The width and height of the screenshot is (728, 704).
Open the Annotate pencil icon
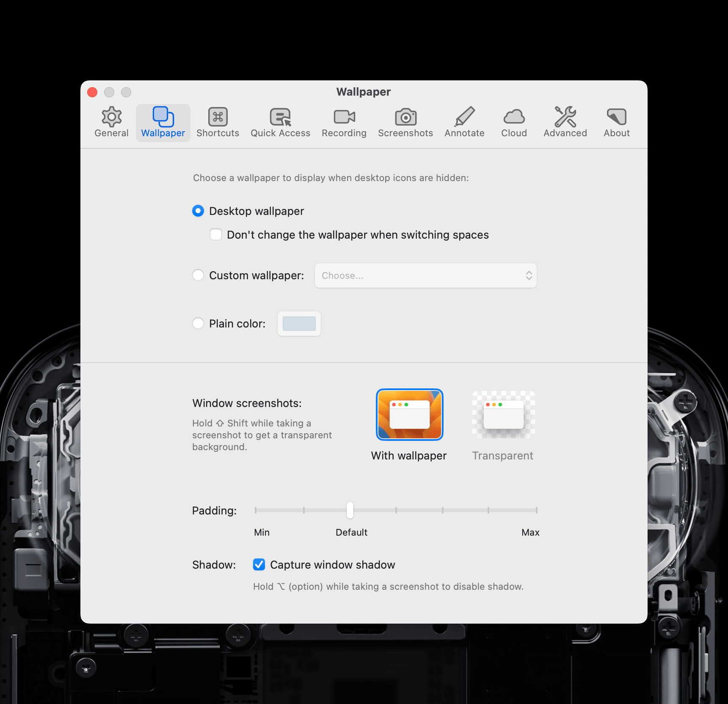tap(464, 117)
